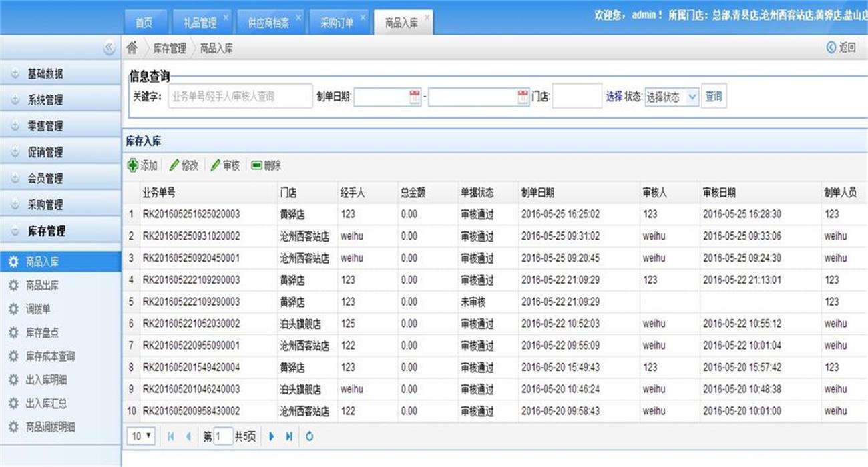Click the keyword search input field
868x467 pixels.
(240, 97)
